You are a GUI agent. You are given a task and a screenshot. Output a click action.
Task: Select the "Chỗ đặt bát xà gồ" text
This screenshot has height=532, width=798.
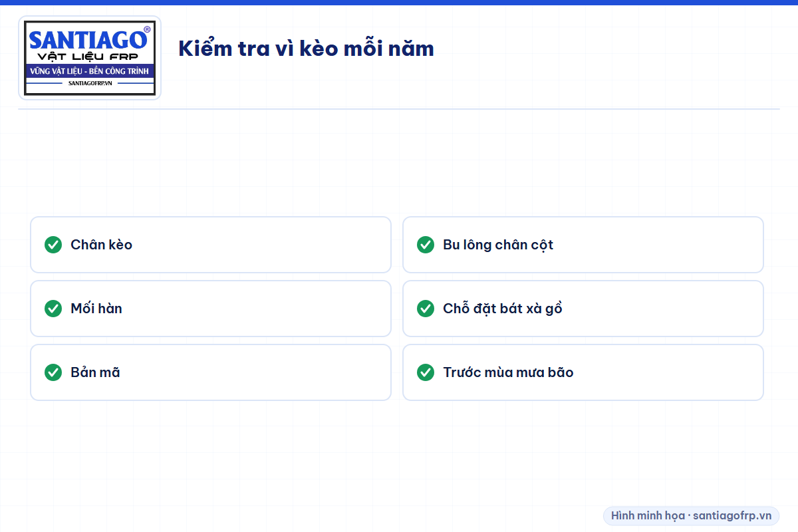(x=503, y=309)
